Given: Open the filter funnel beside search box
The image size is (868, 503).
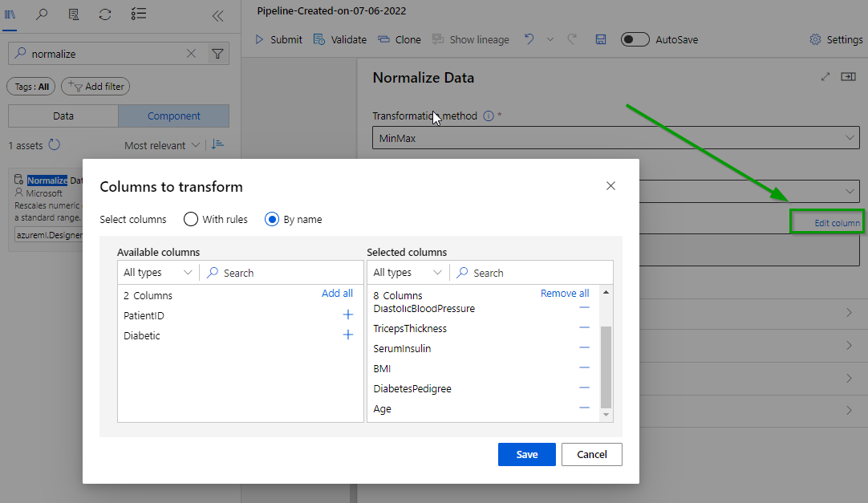Looking at the screenshot, I should [x=217, y=54].
